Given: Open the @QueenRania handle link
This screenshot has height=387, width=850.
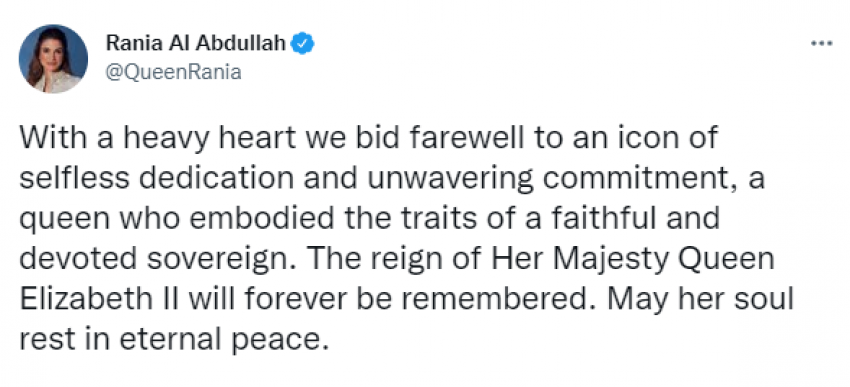Looking at the screenshot, I should (x=173, y=72).
